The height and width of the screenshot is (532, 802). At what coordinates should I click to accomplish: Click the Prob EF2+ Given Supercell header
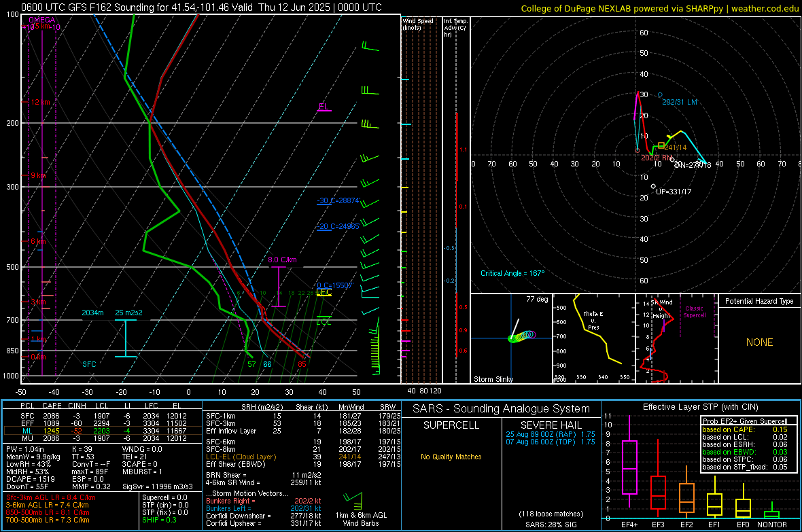click(x=745, y=421)
